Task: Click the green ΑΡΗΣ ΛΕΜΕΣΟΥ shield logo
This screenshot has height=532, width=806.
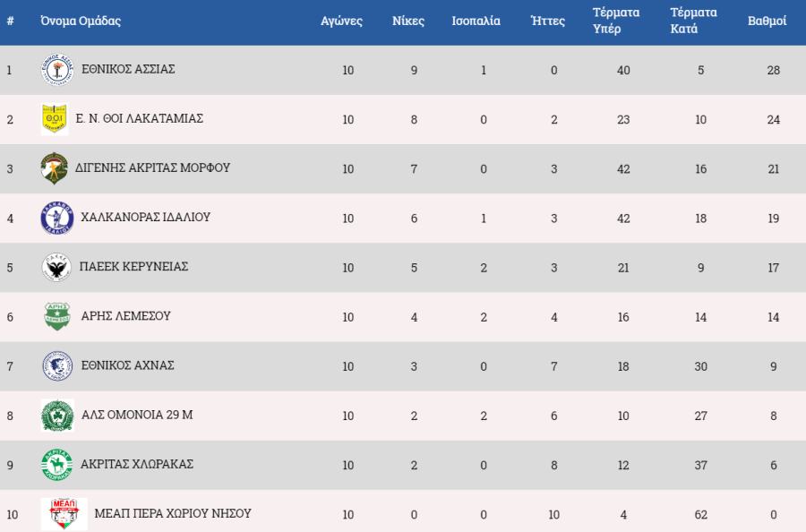Action: tap(57, 316)
